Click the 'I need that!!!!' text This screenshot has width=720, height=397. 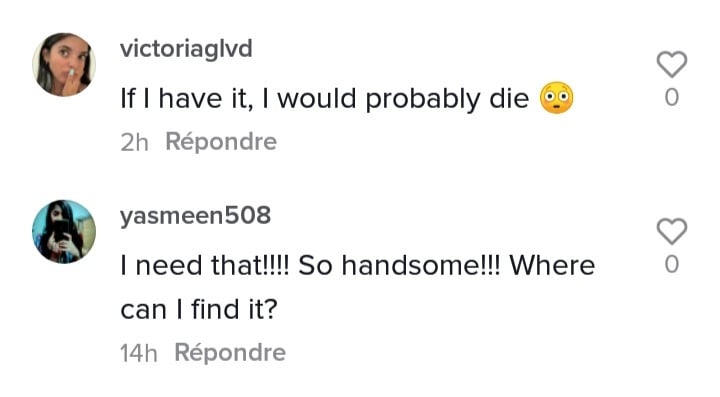[x=205, y=265]
